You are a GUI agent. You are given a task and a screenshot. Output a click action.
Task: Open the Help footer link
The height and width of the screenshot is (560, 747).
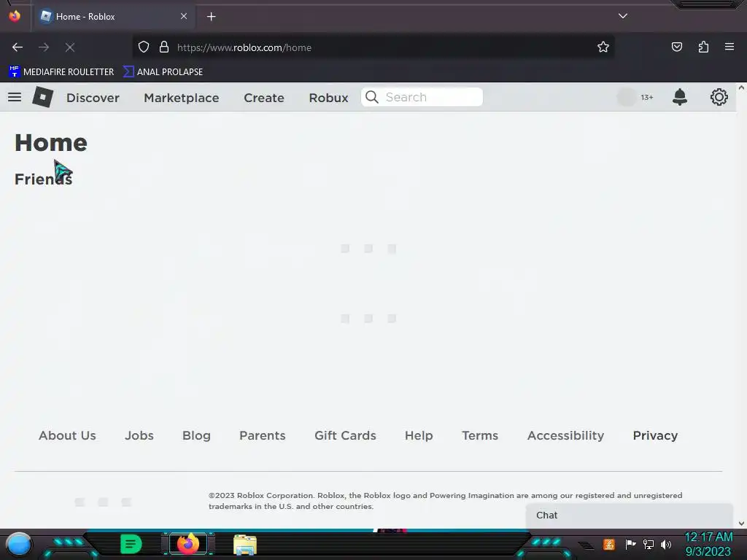point(419,435)
